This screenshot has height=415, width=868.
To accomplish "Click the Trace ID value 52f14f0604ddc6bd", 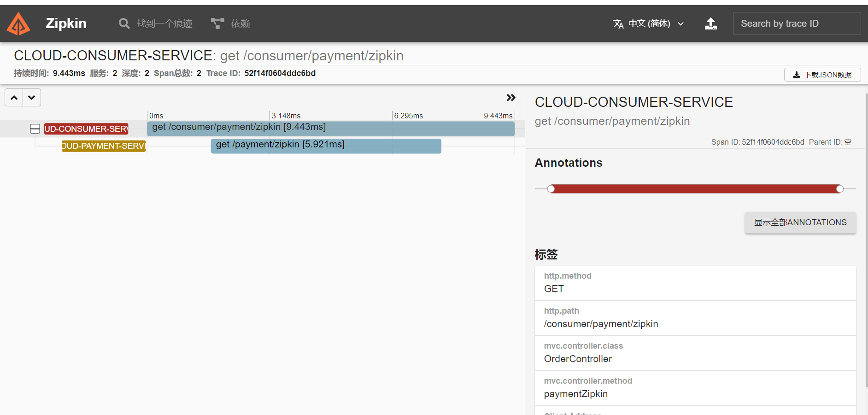I will point(280,73).
